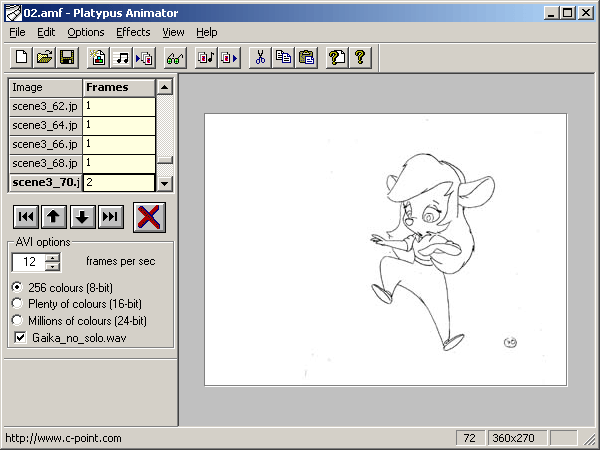Open the File menu
This screenshot has height=450, width=600.
[x=17, y=33]
